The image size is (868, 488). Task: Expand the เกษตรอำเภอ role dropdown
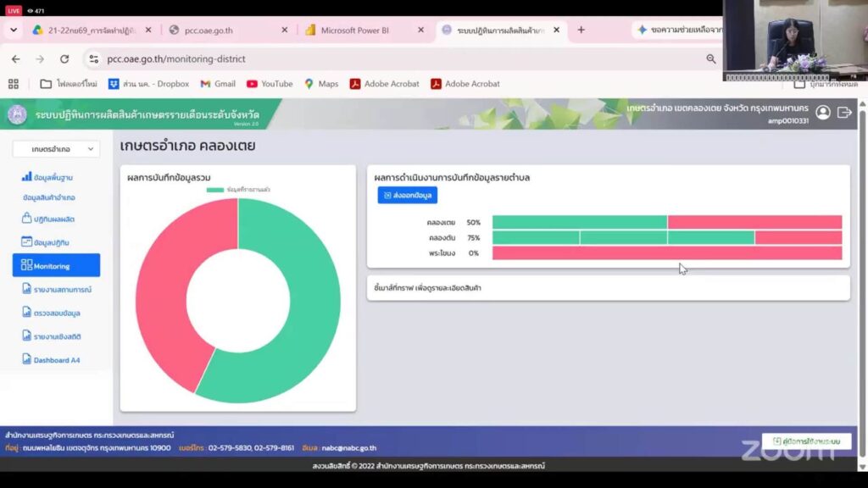coord(56,149)
